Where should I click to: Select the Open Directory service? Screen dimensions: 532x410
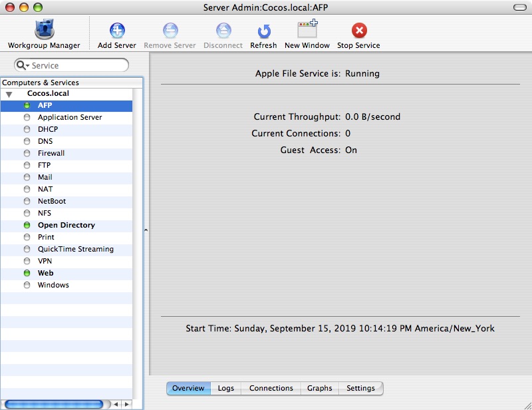pyautogui.click(x=66, y=225)
